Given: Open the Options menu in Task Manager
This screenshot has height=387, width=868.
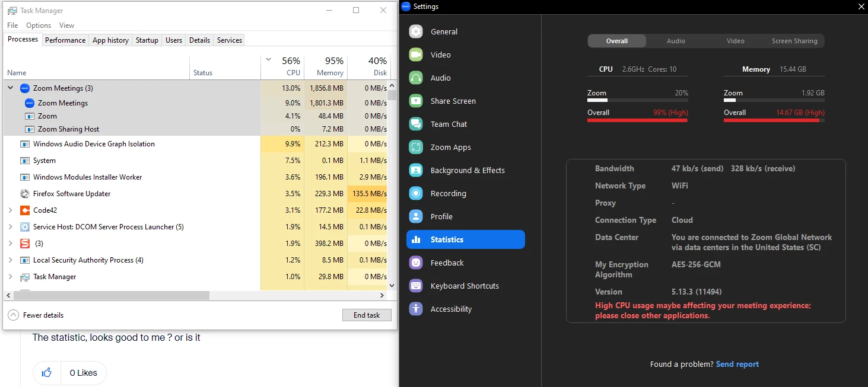Looking at the screenshot, I should [x=39, y=25].
